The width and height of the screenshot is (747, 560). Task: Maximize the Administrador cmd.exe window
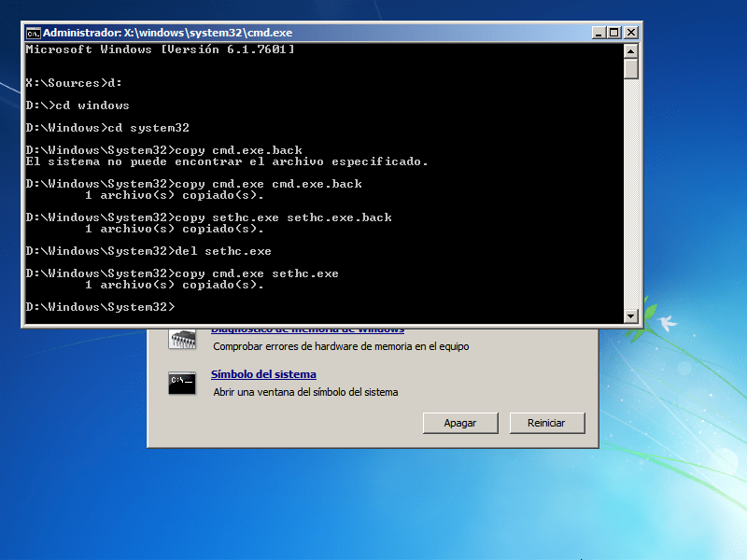pyautogui.click(x=613, y=32)
